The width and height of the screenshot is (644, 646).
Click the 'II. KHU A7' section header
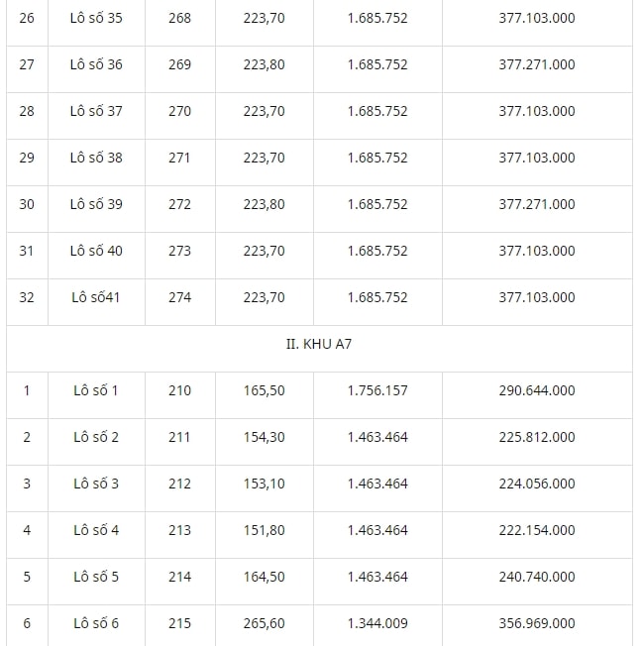pyautogui.click(x=319, y=344)
